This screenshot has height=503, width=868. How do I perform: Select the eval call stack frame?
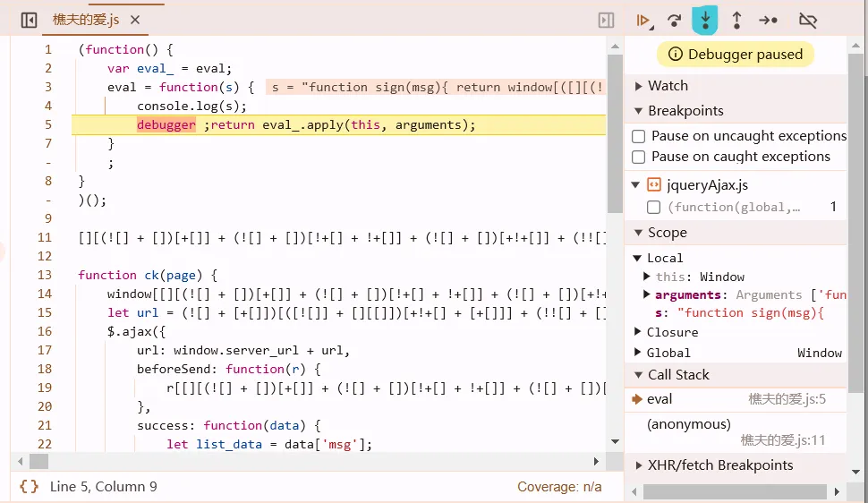click(x=736, y=399)
